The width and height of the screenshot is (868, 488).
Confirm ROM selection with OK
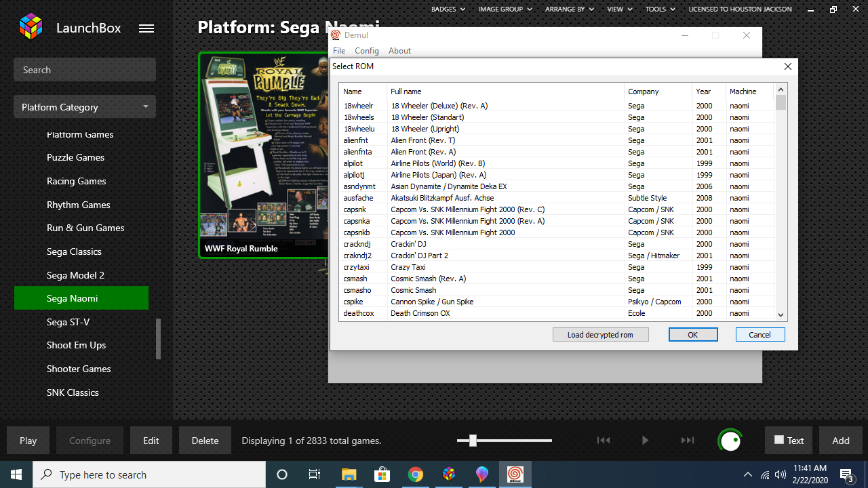coord(693,335)
